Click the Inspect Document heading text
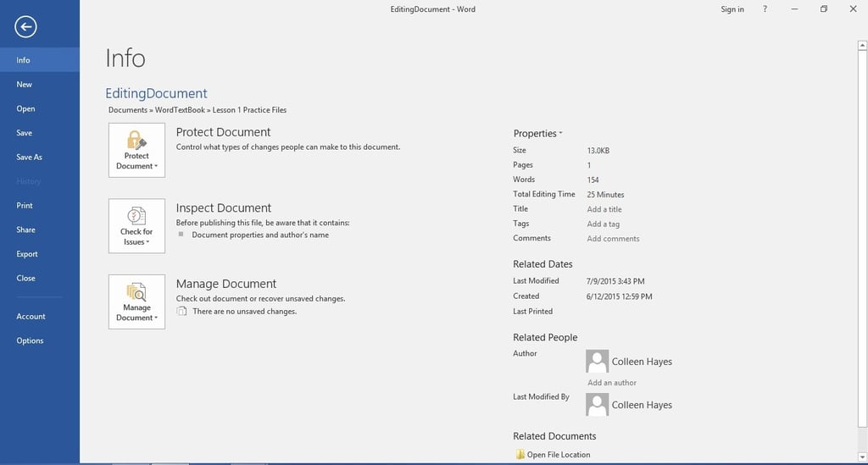This screenshot has height=465, width=868. 224,208
